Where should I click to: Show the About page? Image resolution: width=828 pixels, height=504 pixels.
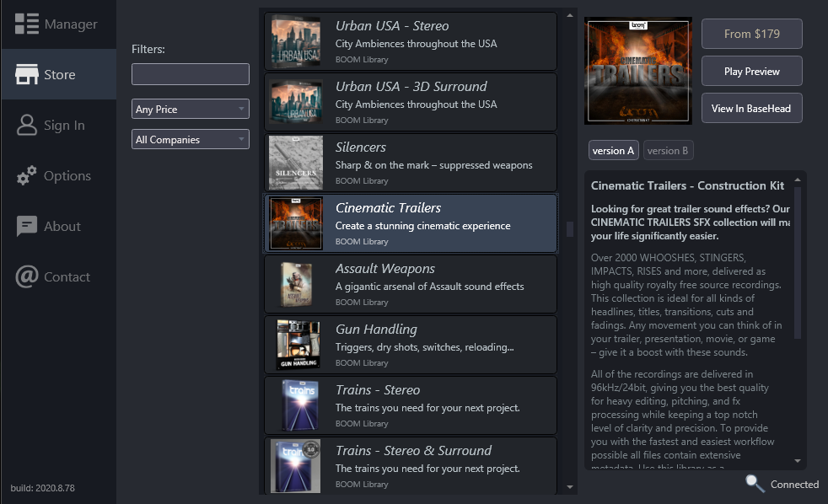pyautogui.click(x=58, y=227)
